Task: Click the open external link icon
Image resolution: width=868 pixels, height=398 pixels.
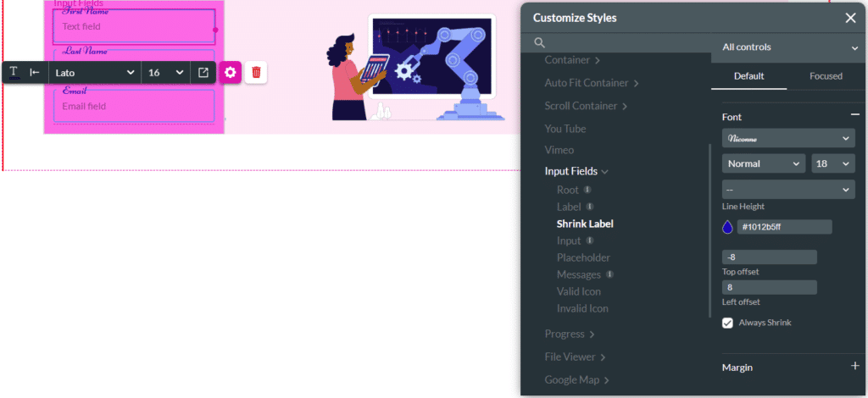Action: (x=203, y=73)
